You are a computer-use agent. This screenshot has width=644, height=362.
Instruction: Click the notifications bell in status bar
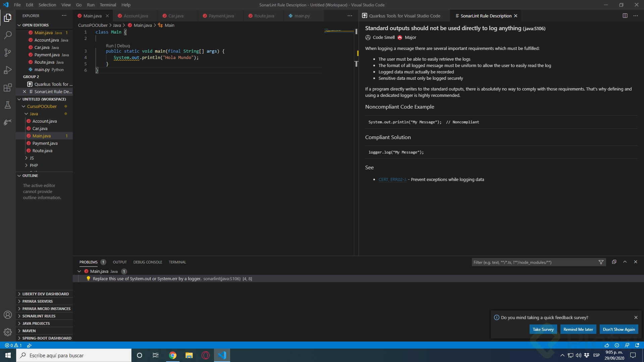click(x=637, y=345)
